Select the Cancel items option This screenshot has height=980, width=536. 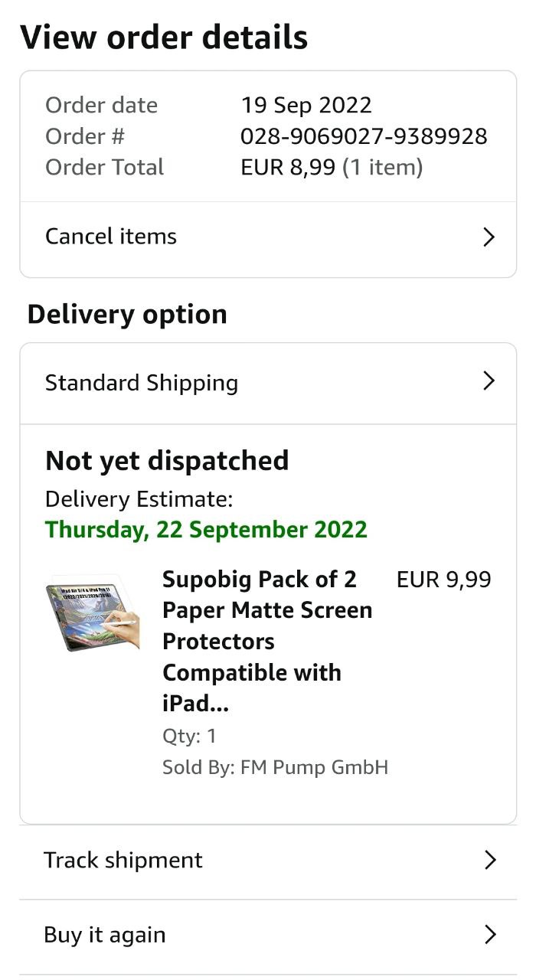coord(112,237)
